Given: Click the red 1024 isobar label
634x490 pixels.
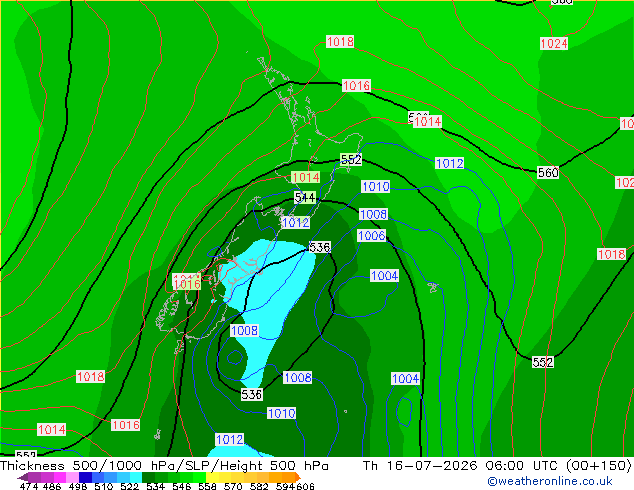Looking at the screenshot, I should tap(554, 43).
